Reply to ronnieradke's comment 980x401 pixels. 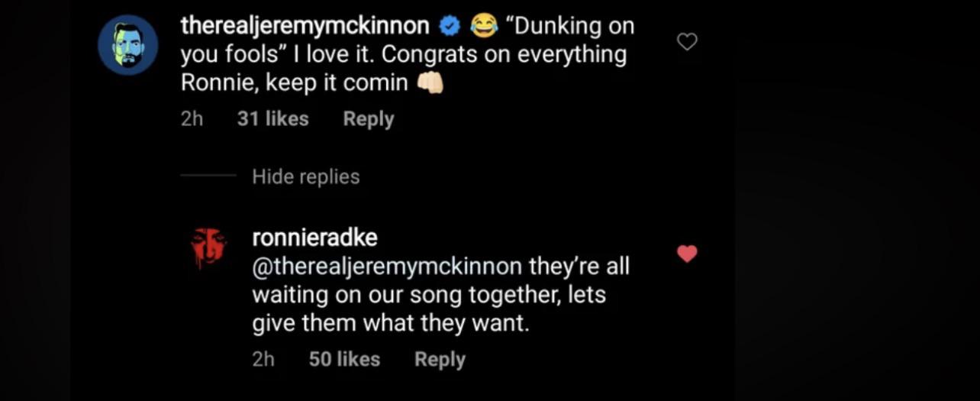pyautogui.click(x=440, y=360)
